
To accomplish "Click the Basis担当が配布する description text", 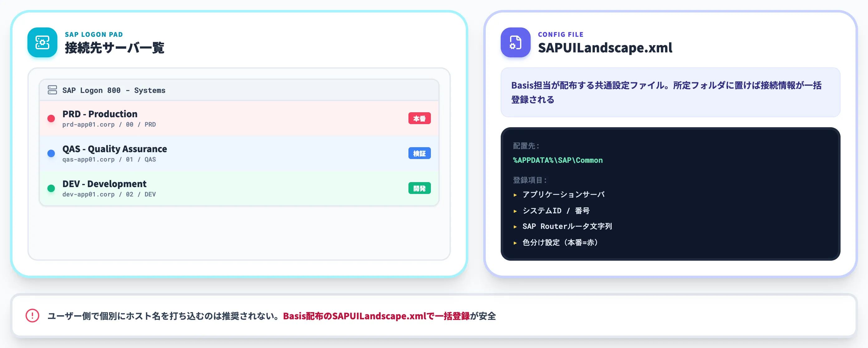I will (666, 92).
